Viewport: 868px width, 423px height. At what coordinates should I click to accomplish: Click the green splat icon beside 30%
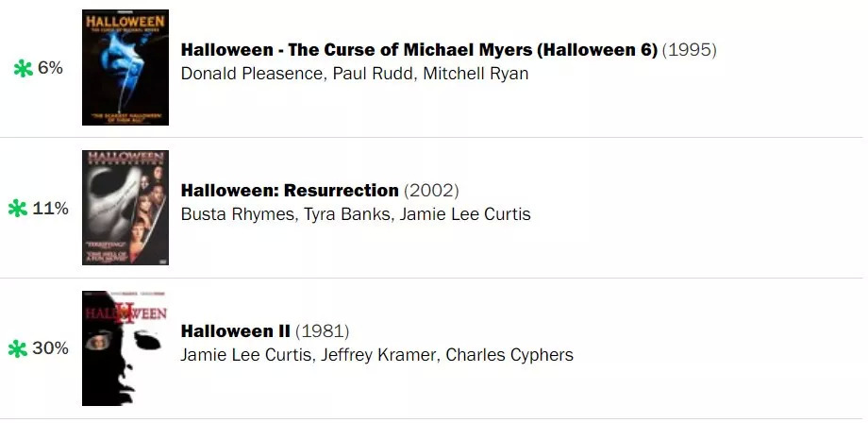click(x=18, y=349)
